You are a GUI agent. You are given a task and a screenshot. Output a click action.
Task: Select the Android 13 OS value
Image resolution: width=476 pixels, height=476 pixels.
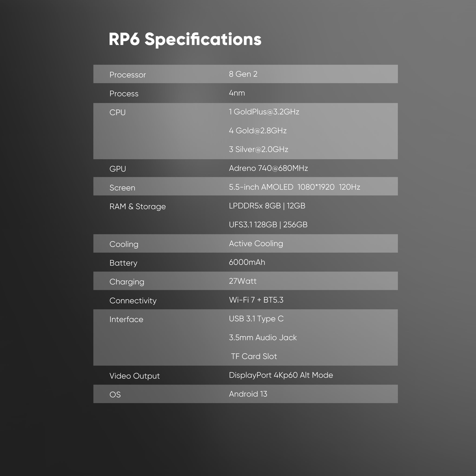pos(248,394)
